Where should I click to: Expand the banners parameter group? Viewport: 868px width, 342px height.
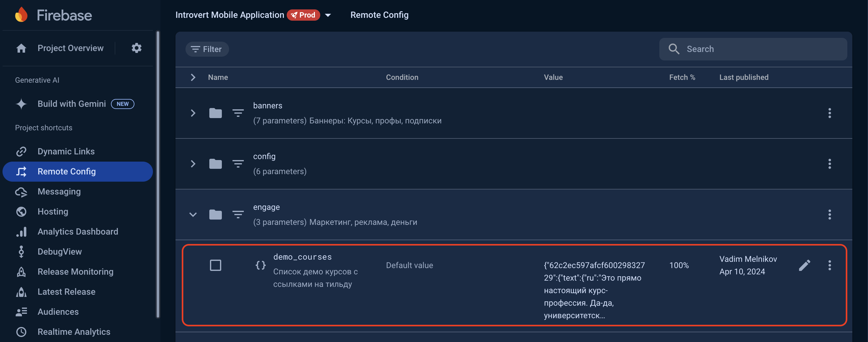(193, 113)
